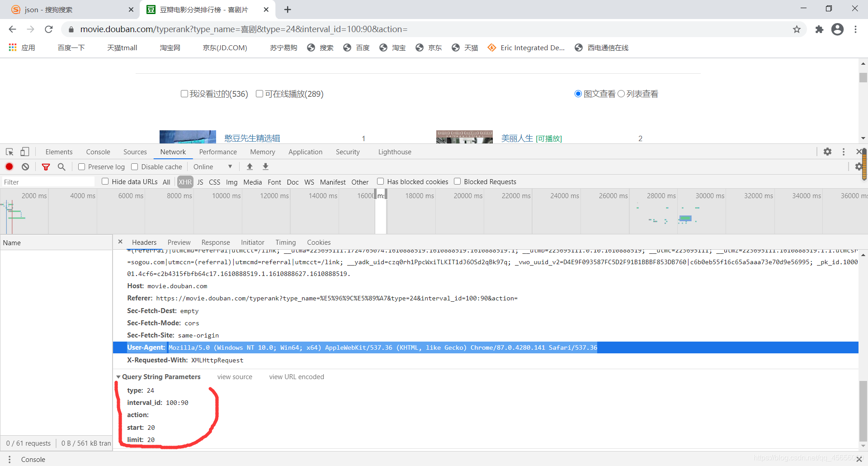The height and width of the screenshot is (466, 868).
Task: Click the network Filter text field
Action: 48,182
